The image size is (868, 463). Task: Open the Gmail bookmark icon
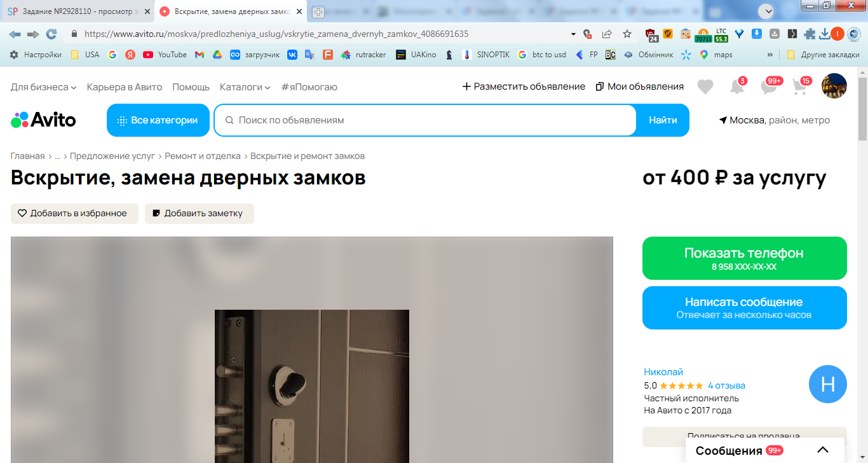tap(200, 55)
